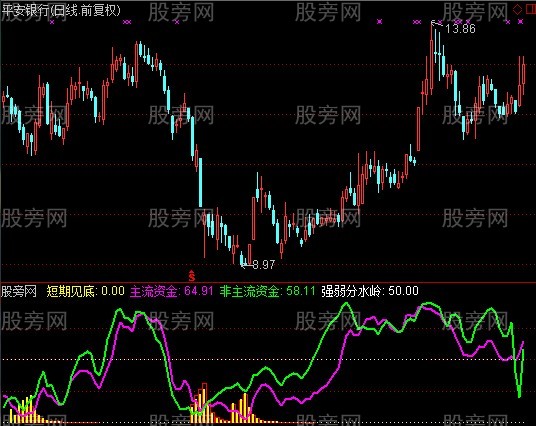Click the 强弱分水岭: 50.00 indicator value
Viewport: 536px width, 426px height.
(x=370, y=291)
